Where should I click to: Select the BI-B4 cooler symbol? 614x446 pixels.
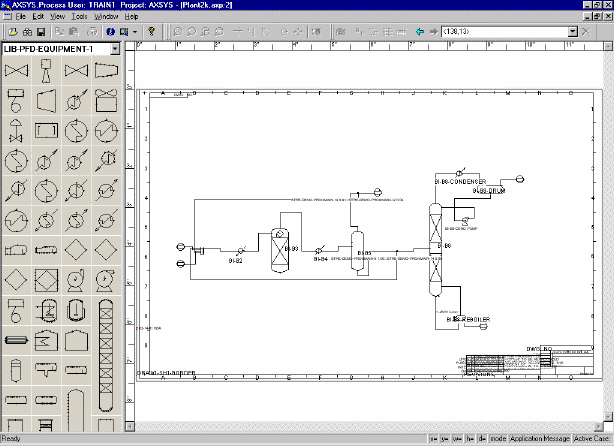pyautogui.click(x=319, y=250)
